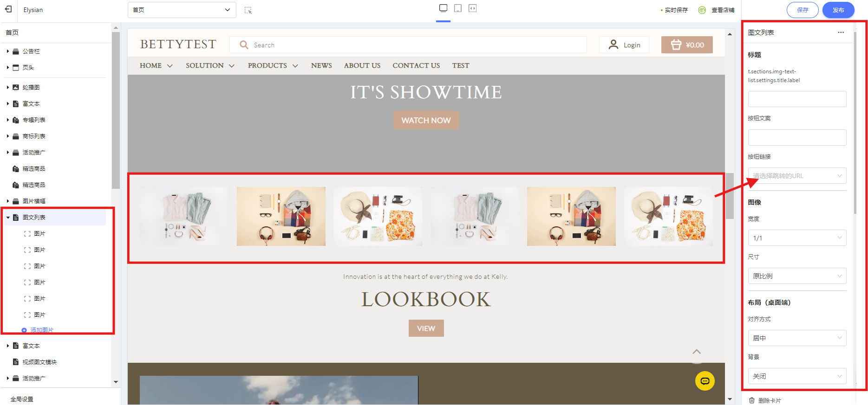Collapse the 图文列表 section in sidebar

(x=8, y=218)
